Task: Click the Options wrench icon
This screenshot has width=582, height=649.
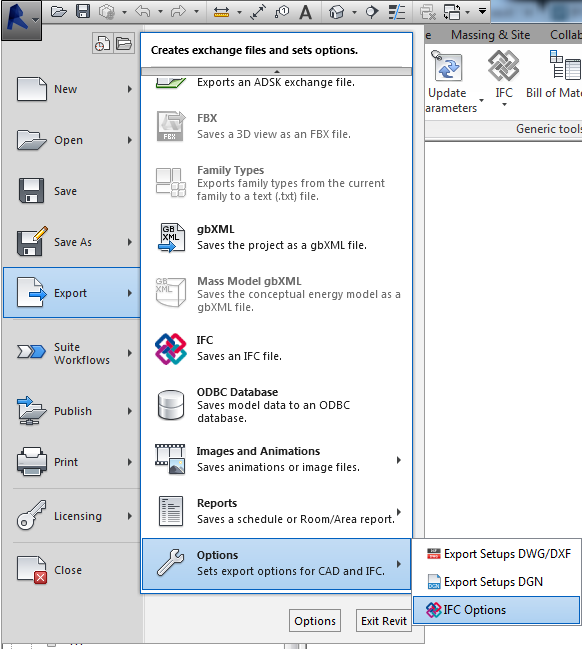Action: (x=170, y=563)
